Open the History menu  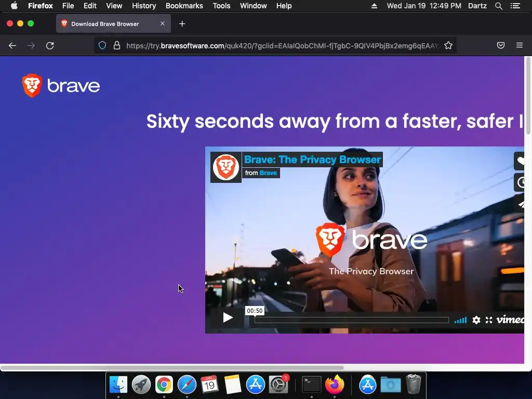[x=144, y=6]
